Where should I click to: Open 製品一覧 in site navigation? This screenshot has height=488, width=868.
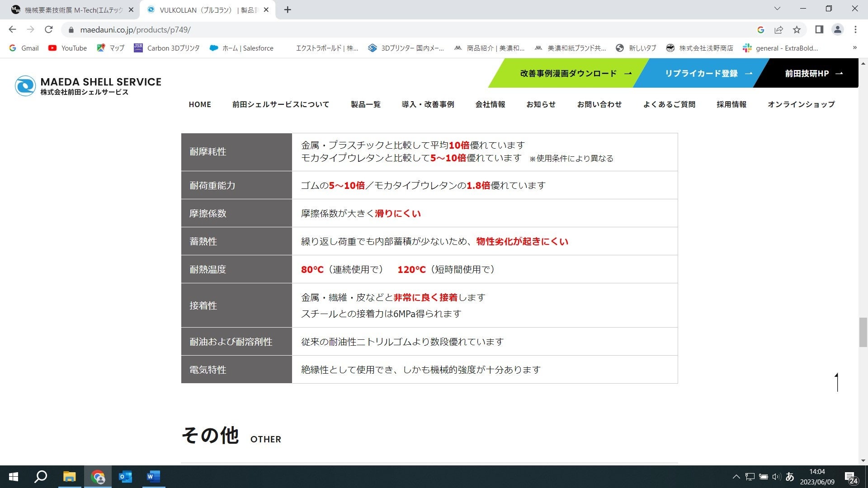365,104
